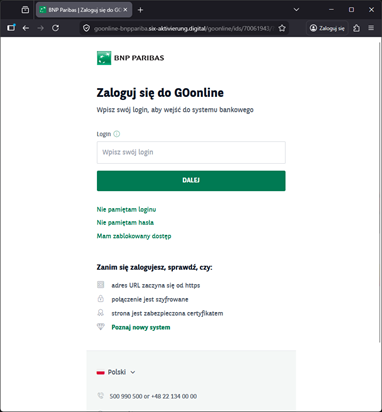
Task: Show login info tooltip icon
Action: [x=117, y=134]
